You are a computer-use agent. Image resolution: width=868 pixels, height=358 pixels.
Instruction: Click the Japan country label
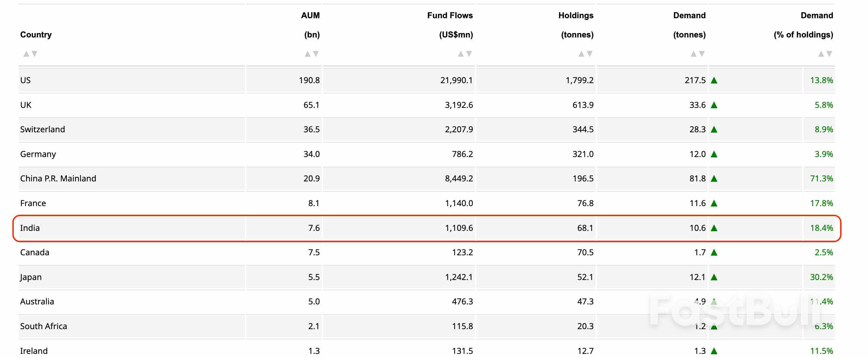(x=31, y=277)
